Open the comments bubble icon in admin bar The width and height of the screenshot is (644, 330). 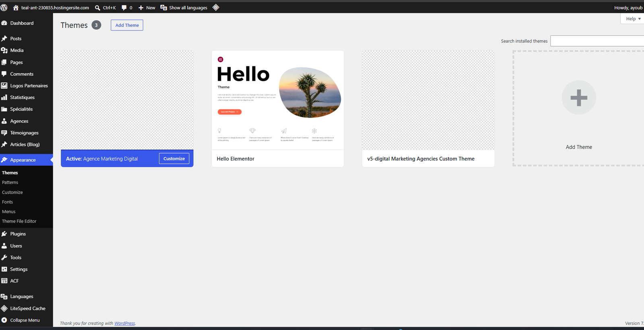coord(124,8)
